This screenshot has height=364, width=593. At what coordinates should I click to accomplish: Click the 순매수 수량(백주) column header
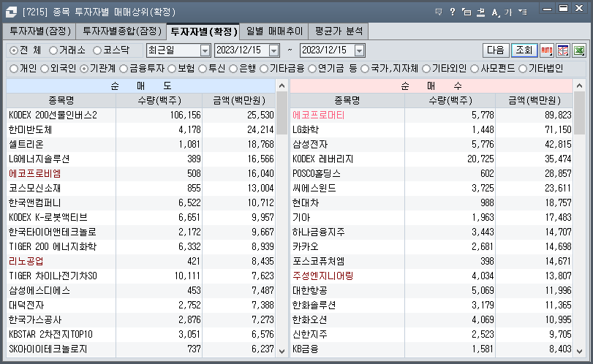[x=450, y=101]
